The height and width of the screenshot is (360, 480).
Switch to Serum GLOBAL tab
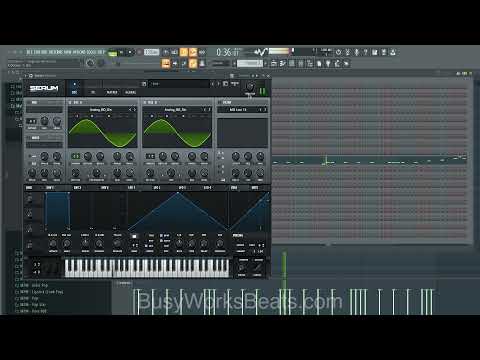pos(130,92)
